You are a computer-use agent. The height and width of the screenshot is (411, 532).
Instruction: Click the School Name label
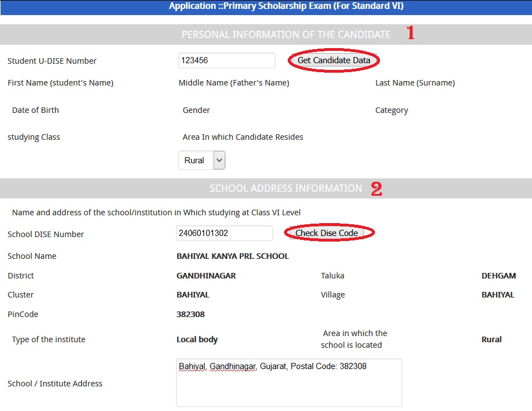[32, 256]
